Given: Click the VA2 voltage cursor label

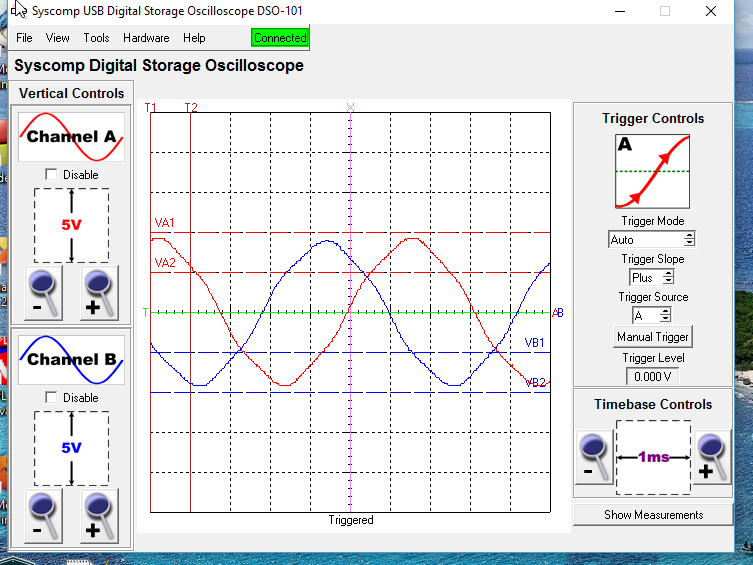Looking at the screenshot, I should pyautogui.click(x=165, y=263).
